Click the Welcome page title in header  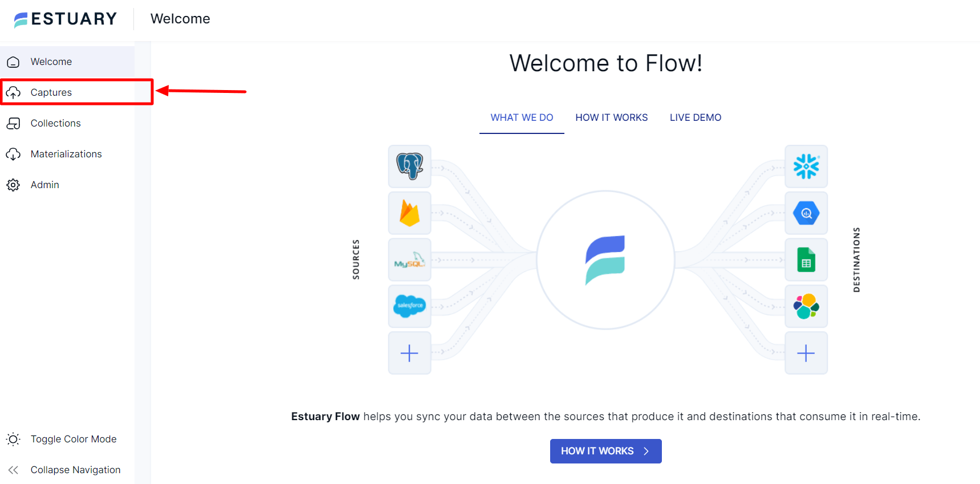(180, 19)
